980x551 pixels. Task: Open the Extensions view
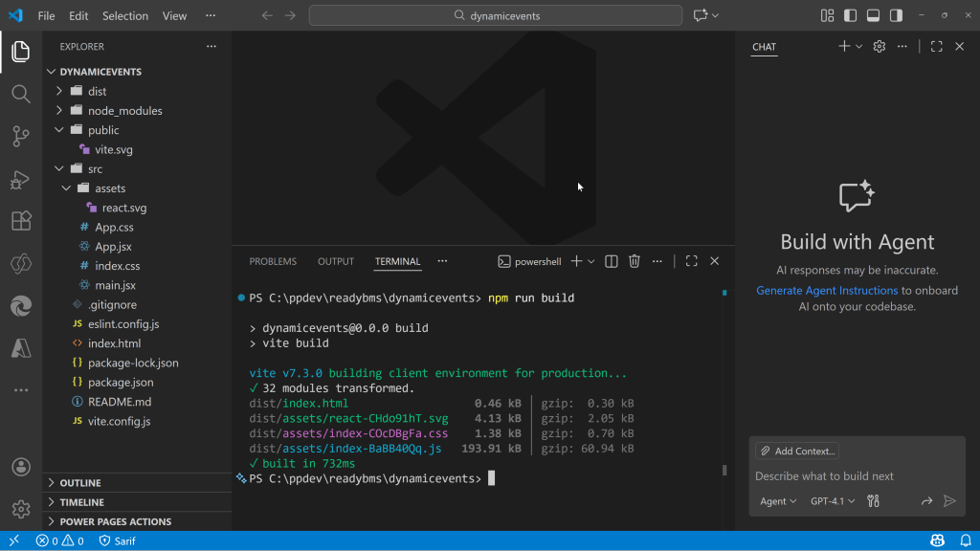[20, 221]
